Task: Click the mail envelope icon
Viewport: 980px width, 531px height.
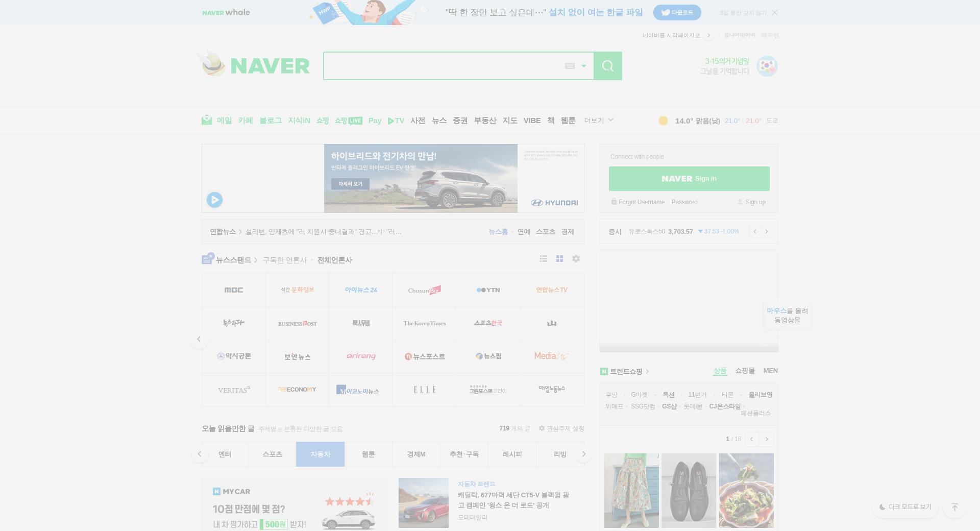Action: tap(207, 120)
